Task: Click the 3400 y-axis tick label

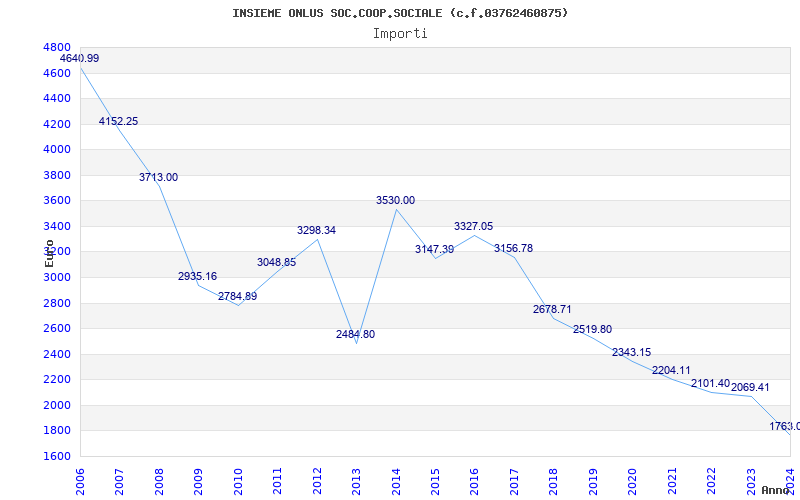Action: pos(57,227)
